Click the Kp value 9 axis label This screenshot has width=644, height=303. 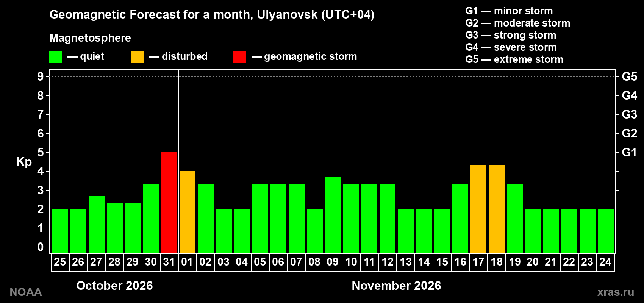[x=41, y=77]
